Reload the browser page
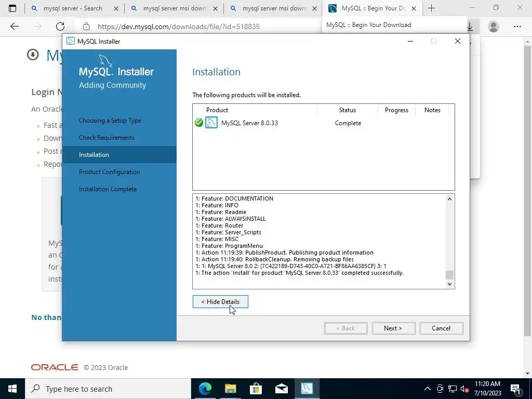Viewport: 532px width, 399px height. tap(60, 26)
